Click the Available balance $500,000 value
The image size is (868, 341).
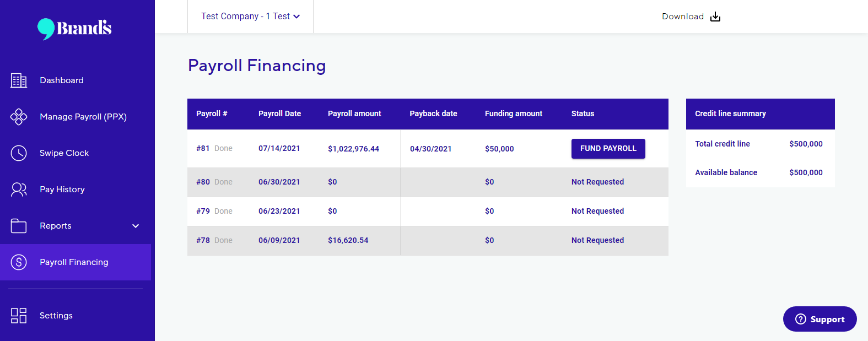(806, 172)
